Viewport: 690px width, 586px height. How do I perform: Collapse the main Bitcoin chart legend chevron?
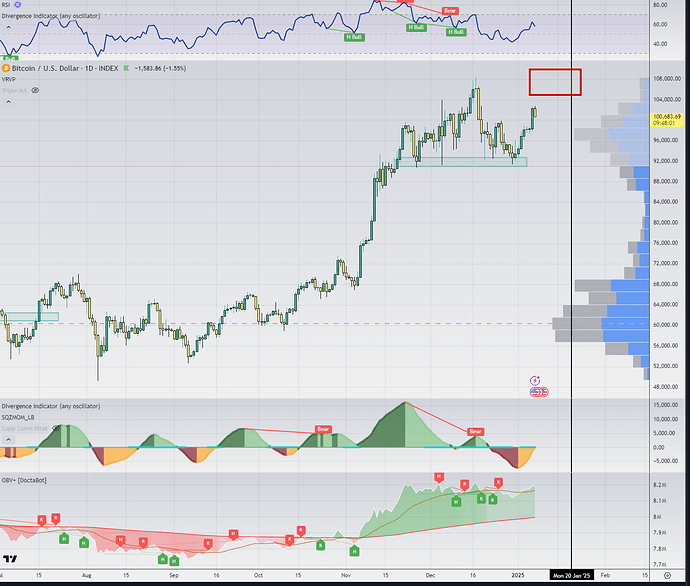coord(8,102)
